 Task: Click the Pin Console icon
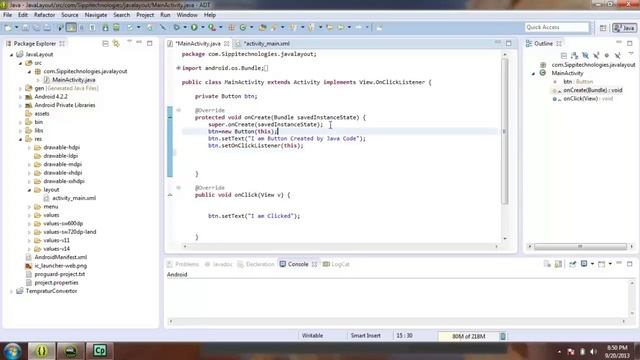(x=573, y=264)
